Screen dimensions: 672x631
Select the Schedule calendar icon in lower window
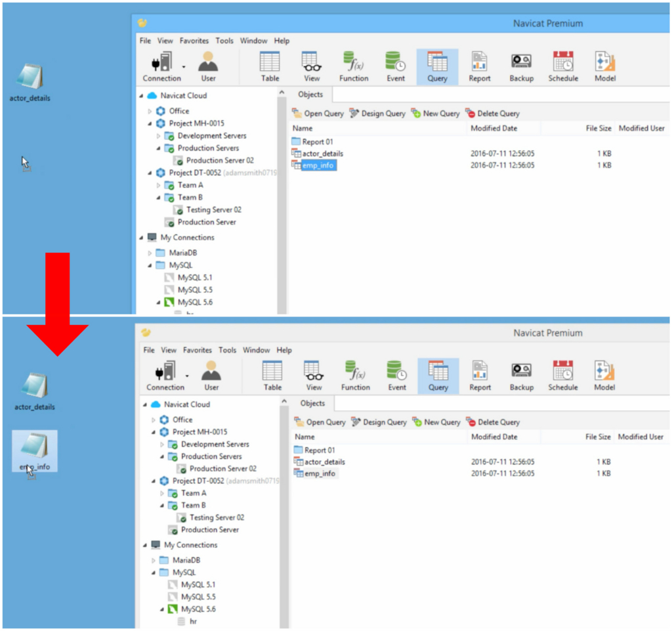563,376
